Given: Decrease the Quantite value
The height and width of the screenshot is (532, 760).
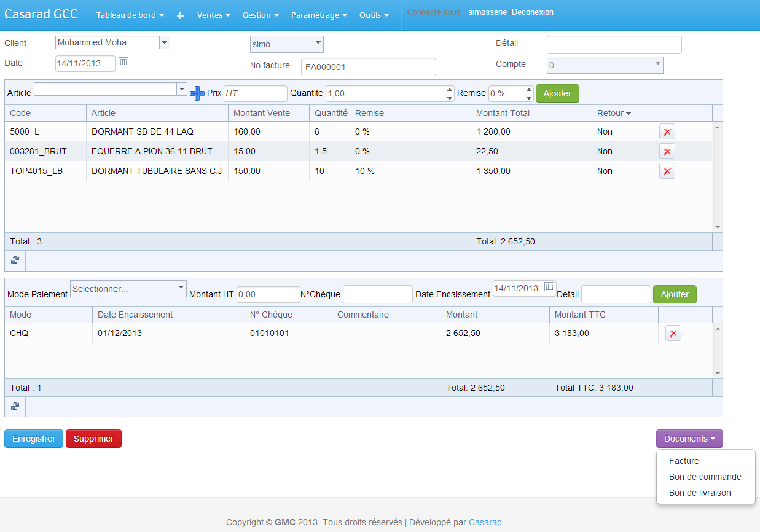Looking at the screenshot, I should [449, 97].
